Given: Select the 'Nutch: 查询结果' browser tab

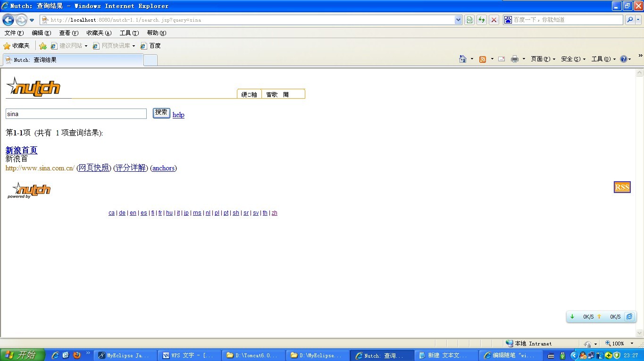Looking at the screenshot, I should 73,60.
